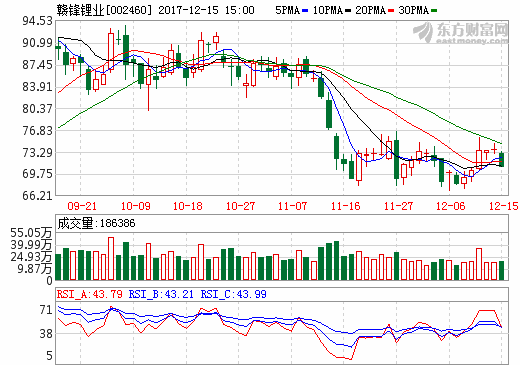This screenshot has width=520, height=365.
Task: Click the 20PMA red legend swatch
Action: click(x=391, y=11)
